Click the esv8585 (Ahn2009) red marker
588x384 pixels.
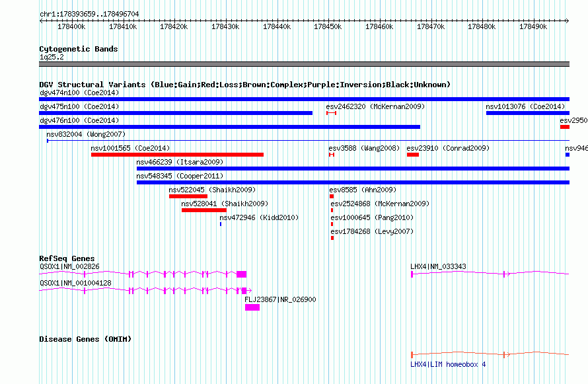pos(332,196)
